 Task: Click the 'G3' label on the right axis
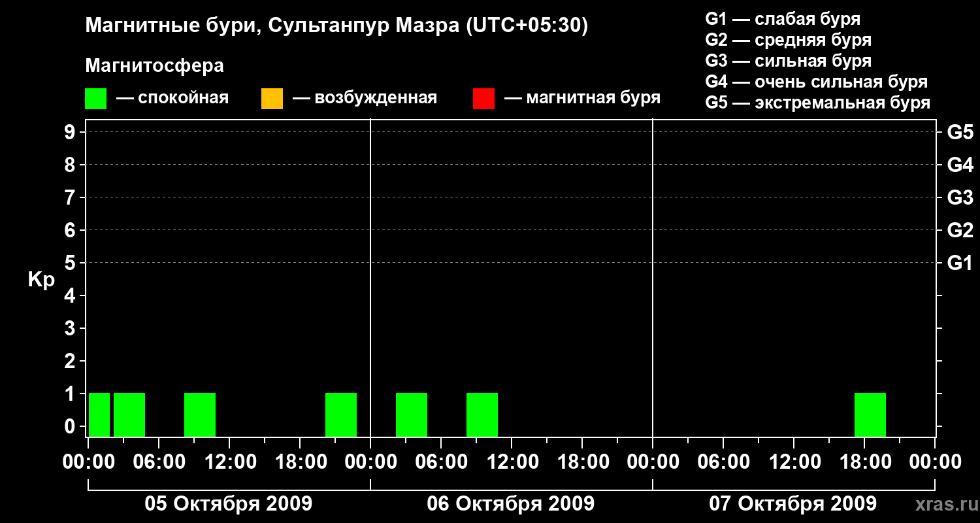coord(960,197)
